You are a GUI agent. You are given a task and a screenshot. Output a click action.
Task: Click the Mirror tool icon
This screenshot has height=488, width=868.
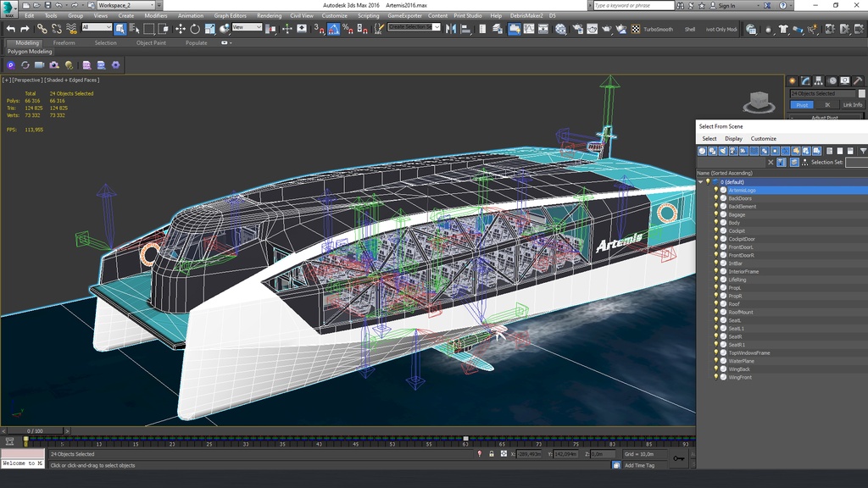(451, 29)
